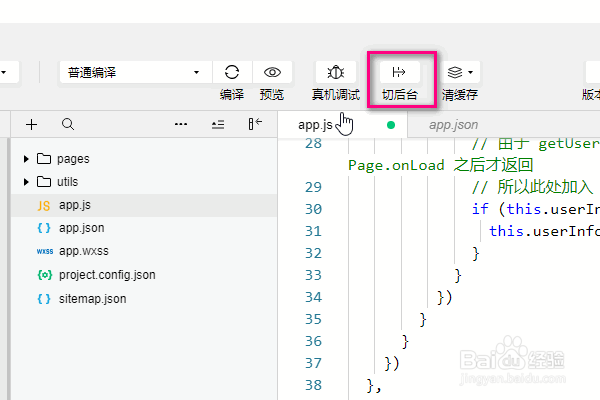Viewport: 600px width, 400px height.
Task: Click line number 38 in gutter
Action: [x=313, y=385]
